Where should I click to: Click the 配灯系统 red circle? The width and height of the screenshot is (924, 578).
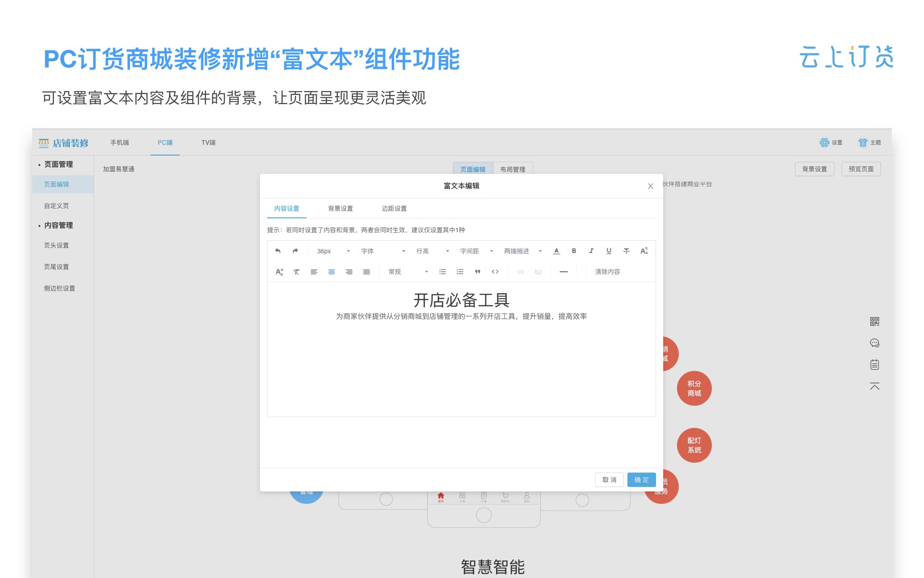pyautogui.click(x=694, y=445)
